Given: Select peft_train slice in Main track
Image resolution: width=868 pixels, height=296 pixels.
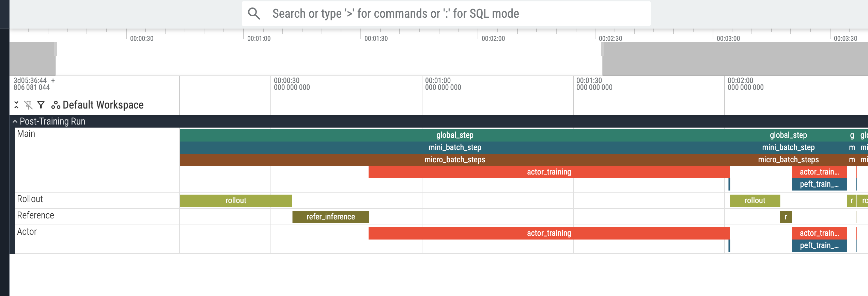Looking at the screenshot, I should (819, 184).
